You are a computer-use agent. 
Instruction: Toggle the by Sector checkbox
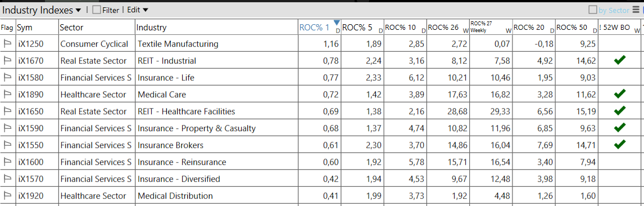pos(593,10)
